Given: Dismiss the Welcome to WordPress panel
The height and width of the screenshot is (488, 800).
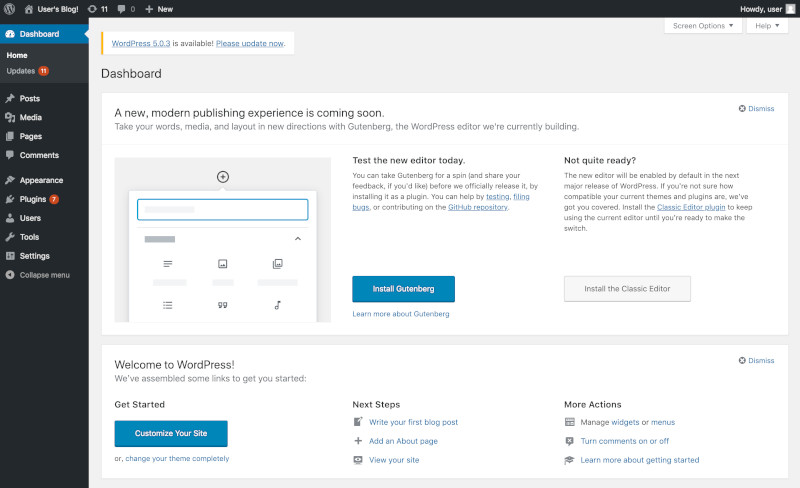Looking at the screenshot, I should coord(756,360).
